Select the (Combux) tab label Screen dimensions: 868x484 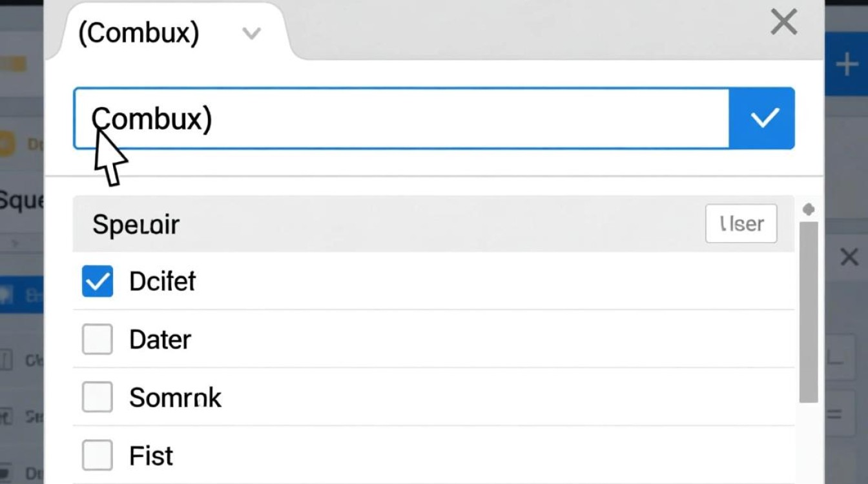pyautogui.click(x=138, y=33)
